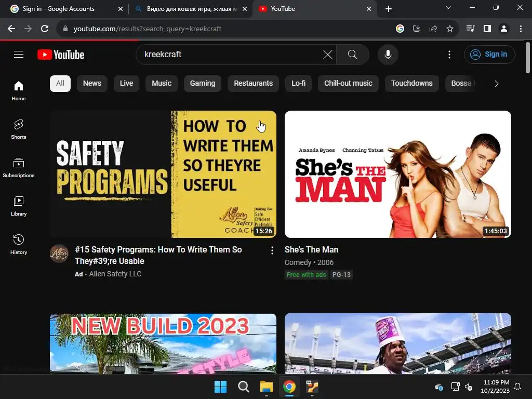Clear the search query with the X
This screenshot has height=399, width=532.
[x=327, y=54]
